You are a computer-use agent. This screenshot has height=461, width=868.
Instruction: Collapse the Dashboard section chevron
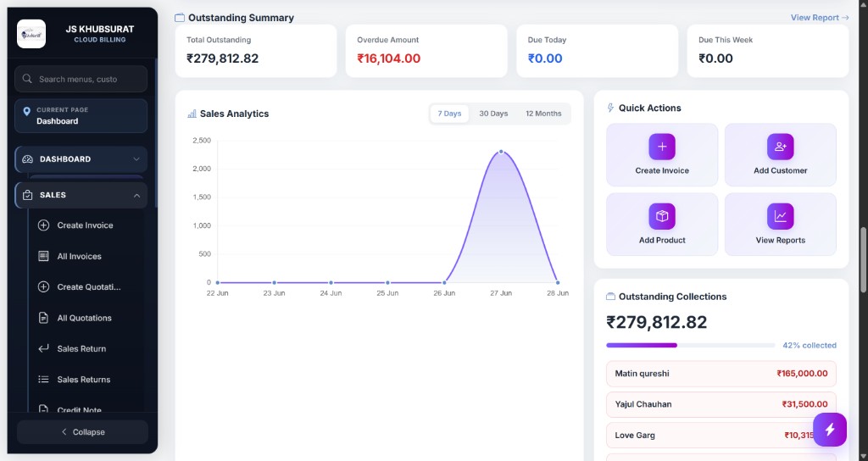pos(136,159)
